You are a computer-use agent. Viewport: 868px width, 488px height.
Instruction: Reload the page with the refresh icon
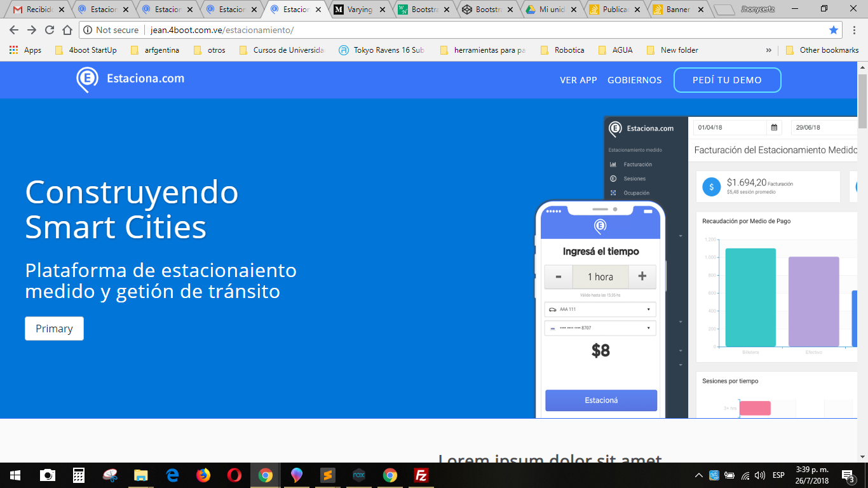pyautogui.click(x=50, y=30)
